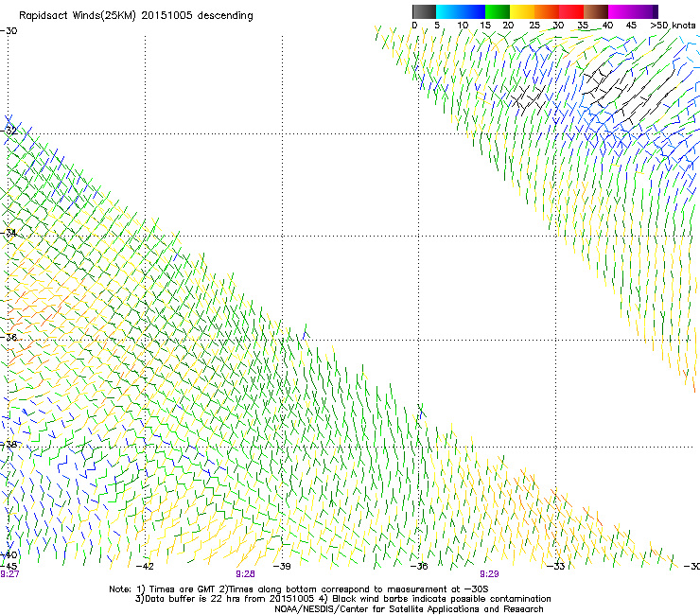
Task: Select the '-38' latitude axis label
Action: pyautogui.click(x=9, y=445)
